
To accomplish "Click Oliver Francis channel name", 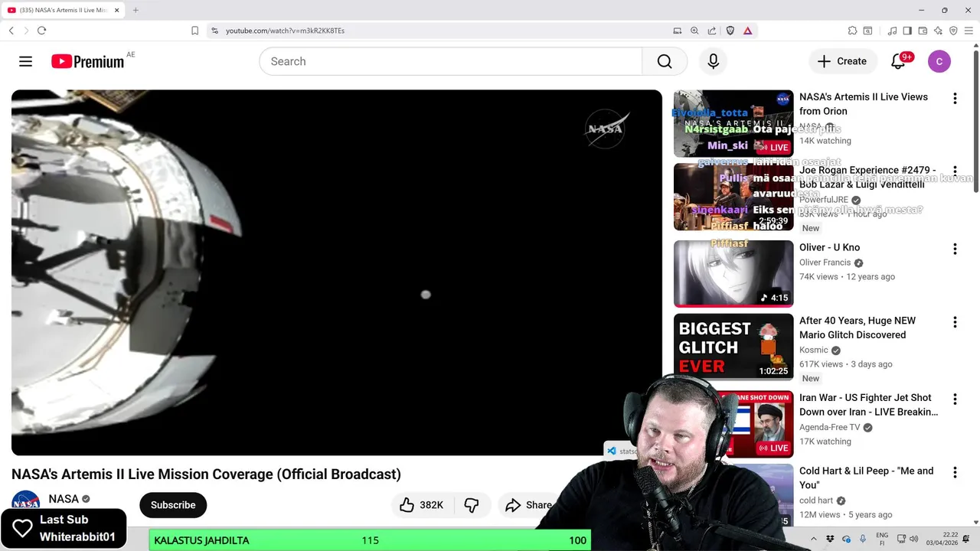I will pyautogui.click(x=825, y=262).
